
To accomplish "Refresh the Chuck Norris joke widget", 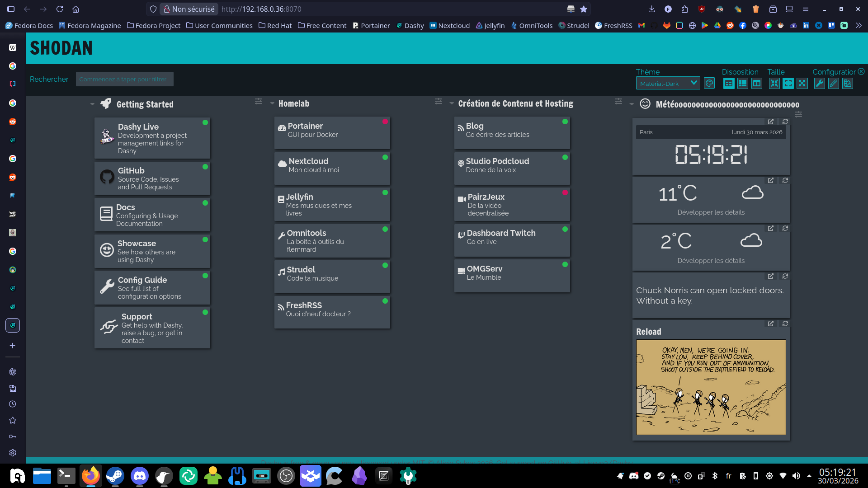I will pyautogui.click(x=785, y=276).
